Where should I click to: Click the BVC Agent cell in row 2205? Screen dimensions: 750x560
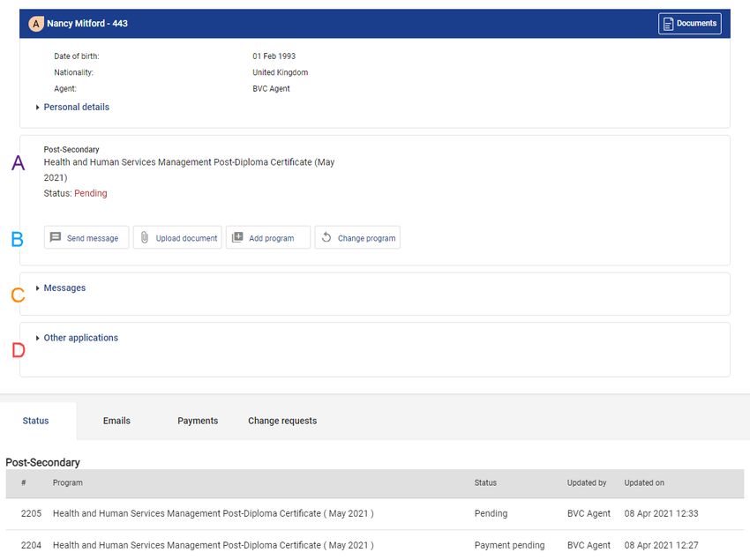pyautogui.click(x=589, y=513)
